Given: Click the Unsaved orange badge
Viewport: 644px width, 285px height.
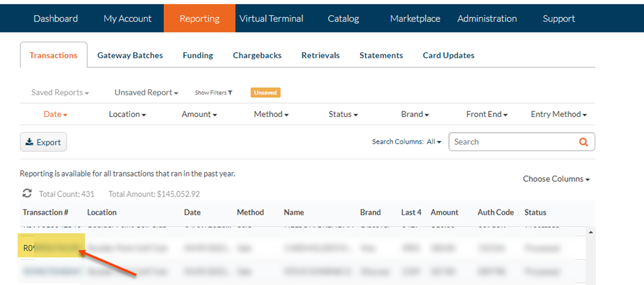Looking at the screenshot, I should (266, 93).
